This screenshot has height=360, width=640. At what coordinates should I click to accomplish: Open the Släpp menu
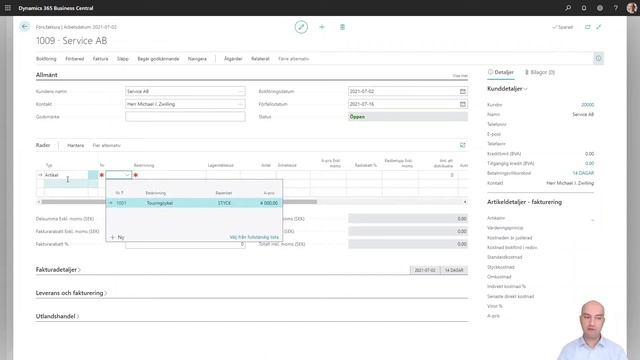[x=122, y=59]
